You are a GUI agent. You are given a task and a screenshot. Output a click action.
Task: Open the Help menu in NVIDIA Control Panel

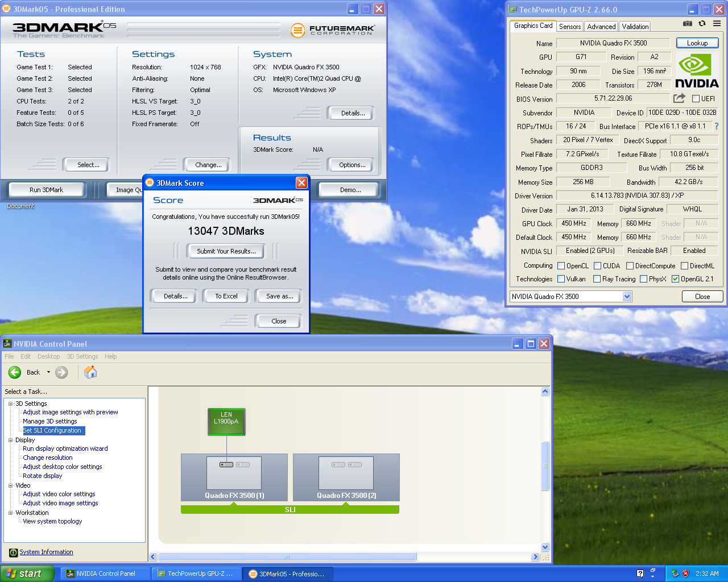[111, 356]
